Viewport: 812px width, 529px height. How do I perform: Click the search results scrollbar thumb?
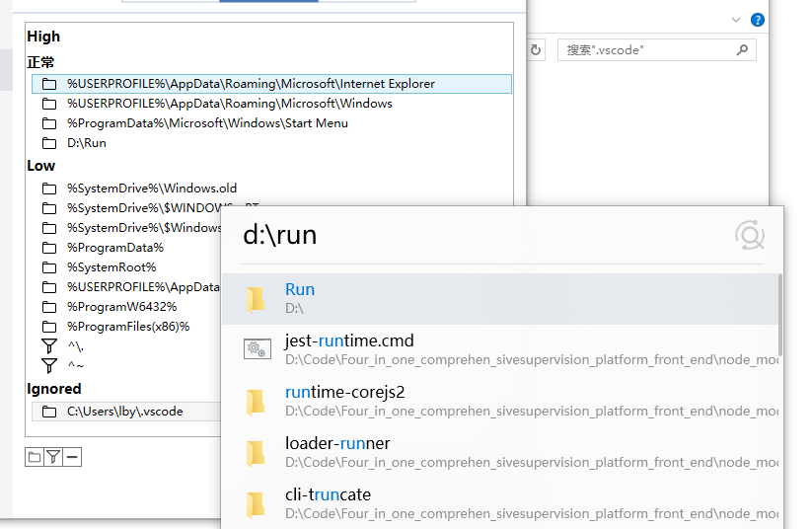780,316
